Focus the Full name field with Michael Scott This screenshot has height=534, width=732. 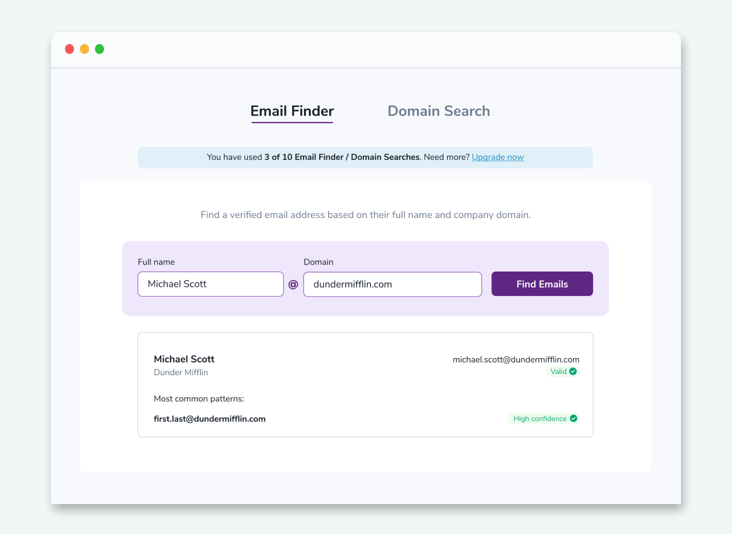(210, 284)
